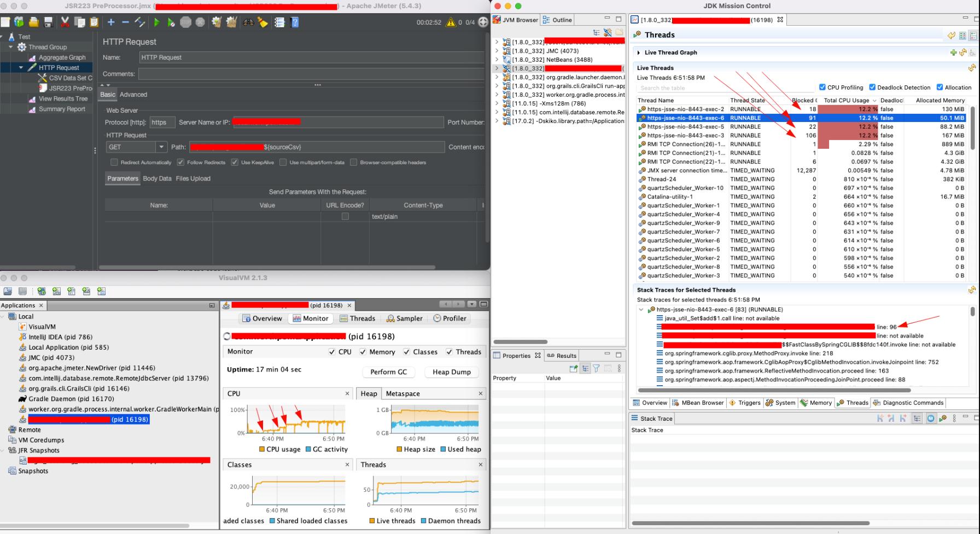The height and width of the screenshot is (534, 980).
Task: Collapse Thread Group node in JMeter tree
Action: (x=10, y=47)
